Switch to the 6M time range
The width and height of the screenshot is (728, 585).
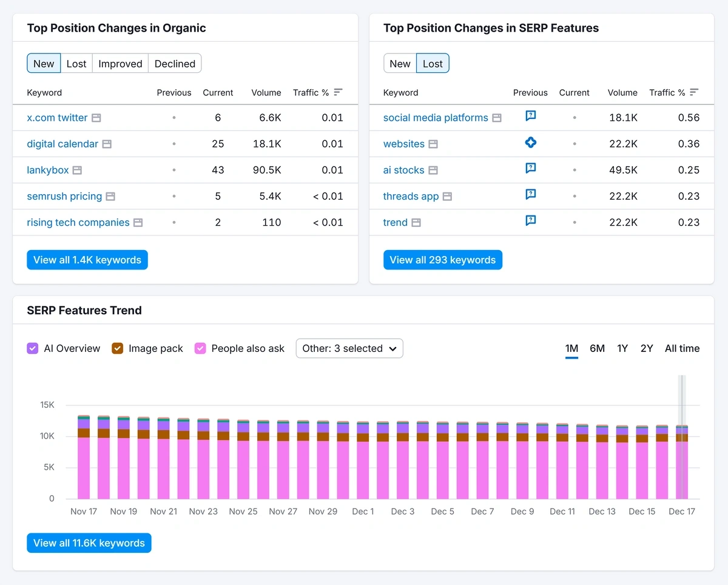tap(597, 348)
